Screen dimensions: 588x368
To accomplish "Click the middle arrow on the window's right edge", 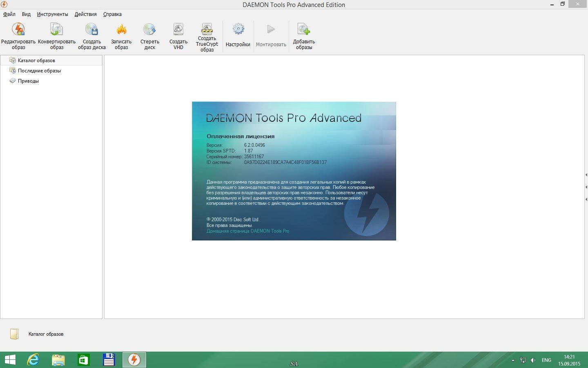I will 586,187.
